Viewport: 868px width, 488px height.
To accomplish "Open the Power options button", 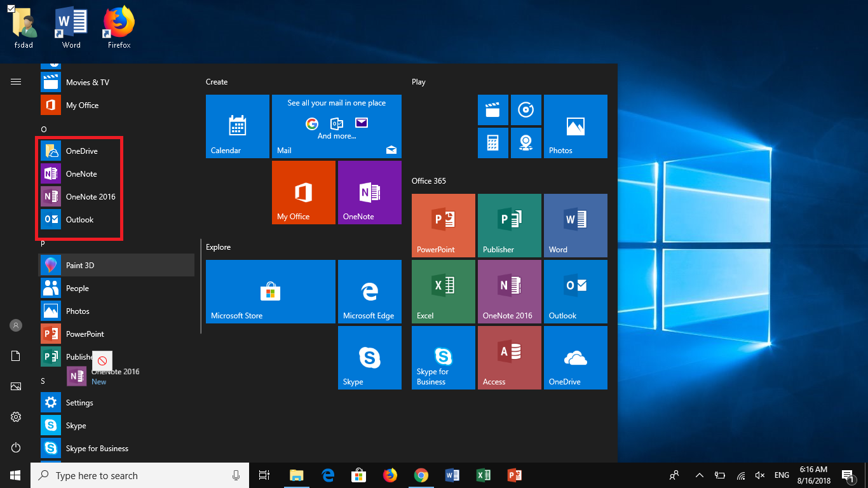I will [16, 447].
